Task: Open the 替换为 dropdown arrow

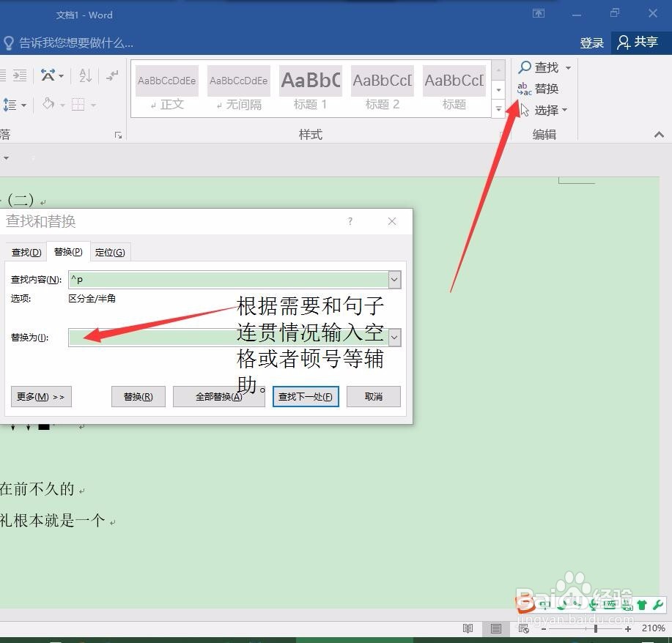Action: coord(394,338)
